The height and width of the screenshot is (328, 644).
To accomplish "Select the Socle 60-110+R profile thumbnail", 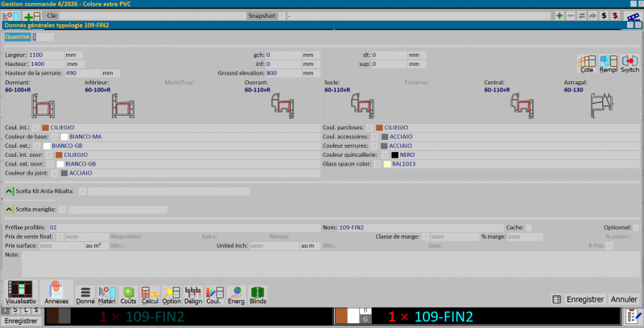I will click(x=362, y=106).
